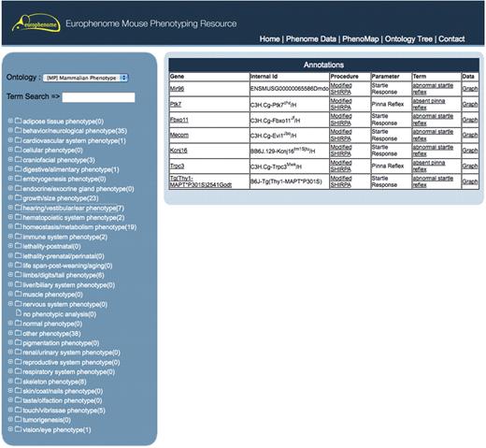Click the cardiovascular system phenotype folder icon
Screen dimensions: 486x448
[x=18, y=140]
